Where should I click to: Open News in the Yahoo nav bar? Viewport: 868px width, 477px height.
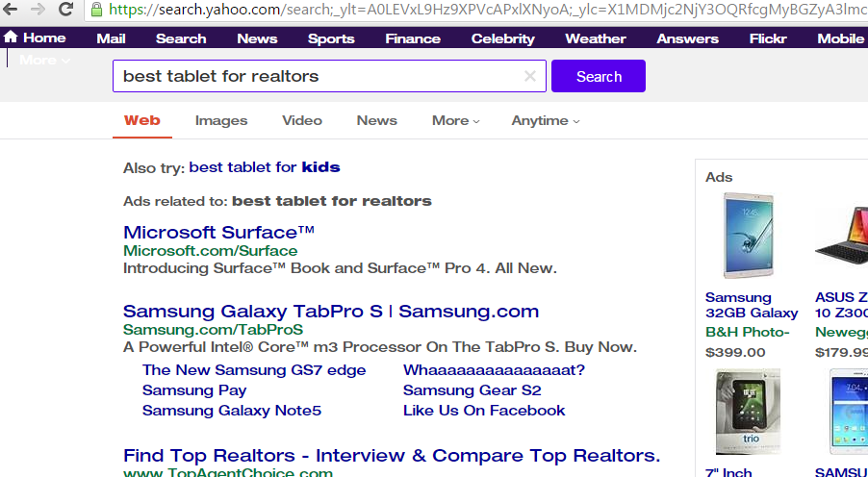(x=257, y=38)
